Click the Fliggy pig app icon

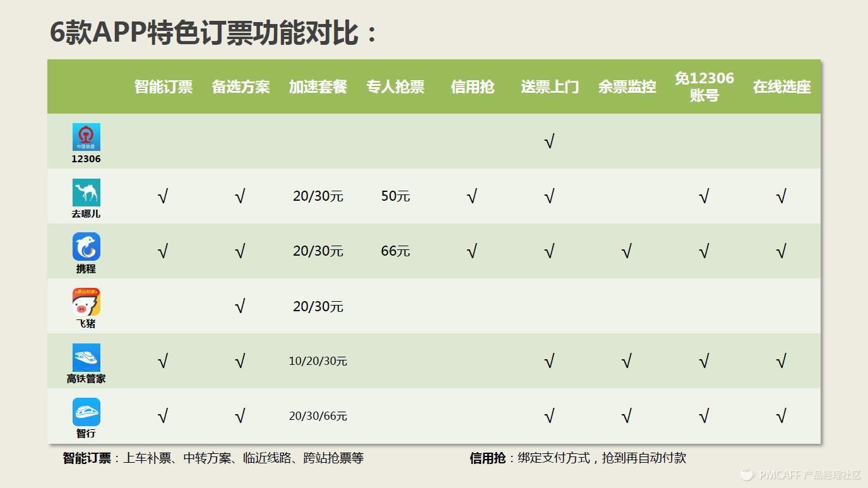86,302
